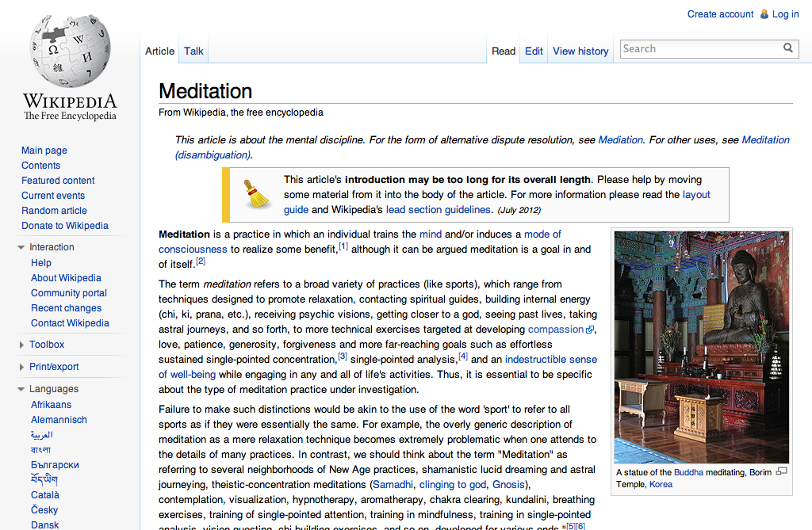This screenshot has height=530, width=812.
Task: Select the Read tab
Action: coord(504,51)
